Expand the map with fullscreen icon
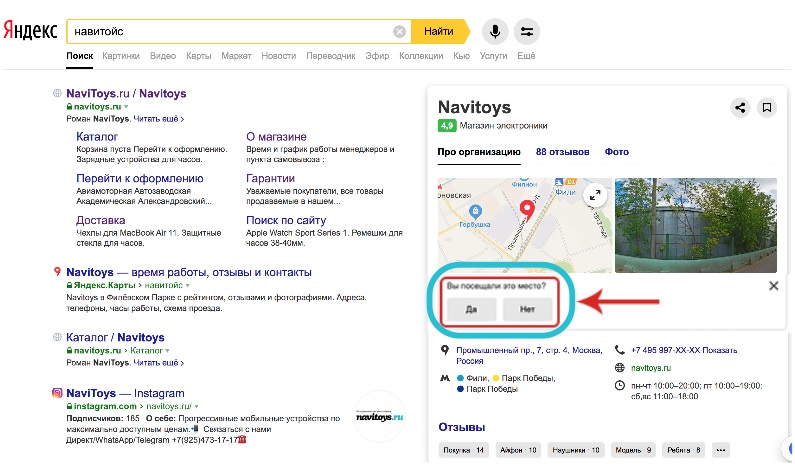The height and width of the screenshot is (464, 795). tap(594, 196)
